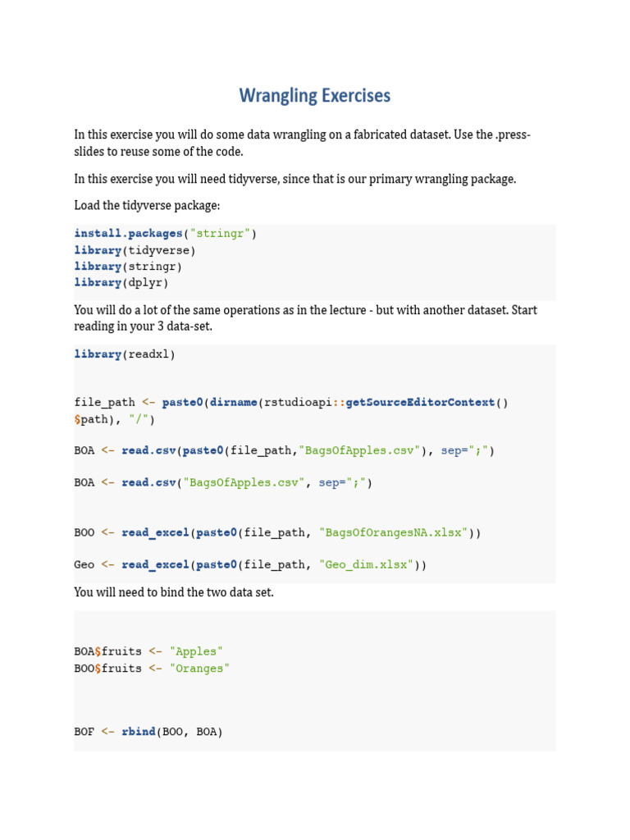Click the sentence about primary wrangling package
Image resolution: width=630 pixels, height=840 pixels.
click(x=295, y=179)
